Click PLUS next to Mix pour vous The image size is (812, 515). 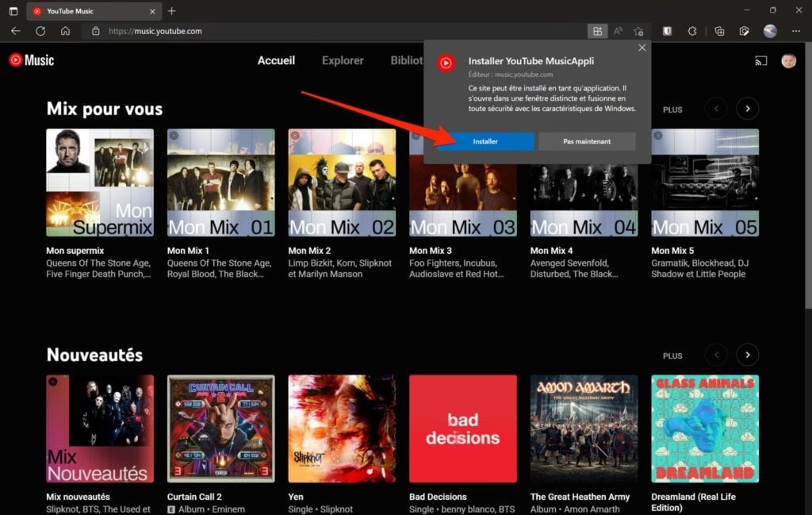pos(672,110)
